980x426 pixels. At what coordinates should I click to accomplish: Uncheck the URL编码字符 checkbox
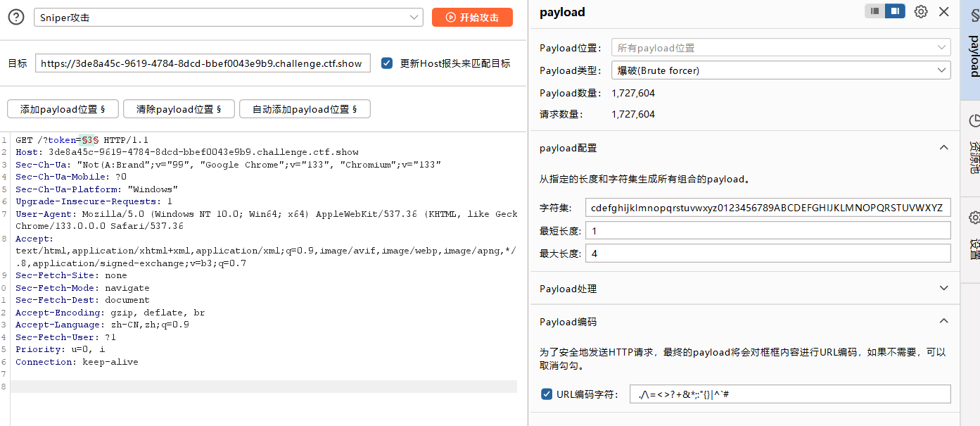547,394
